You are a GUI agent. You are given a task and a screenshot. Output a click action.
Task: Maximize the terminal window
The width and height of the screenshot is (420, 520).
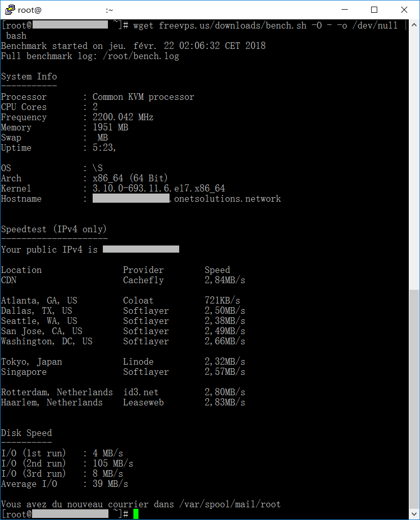374,10
